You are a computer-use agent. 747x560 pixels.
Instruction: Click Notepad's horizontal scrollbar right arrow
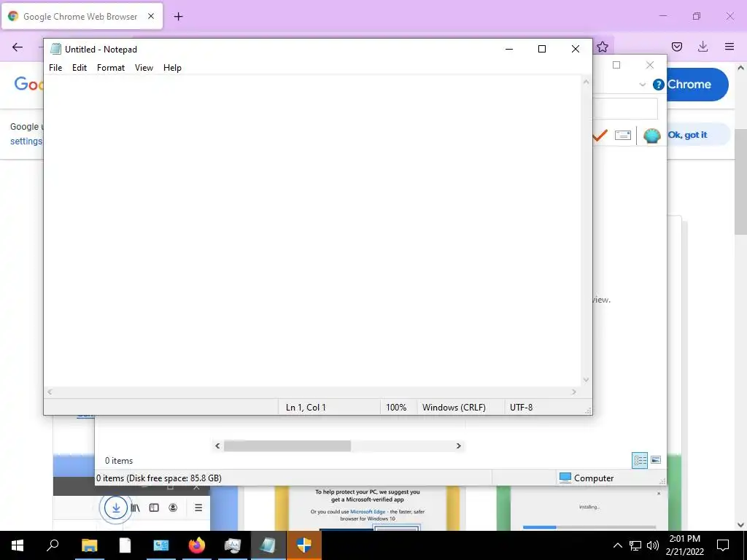pyautogui.click(x=573, y=392)
